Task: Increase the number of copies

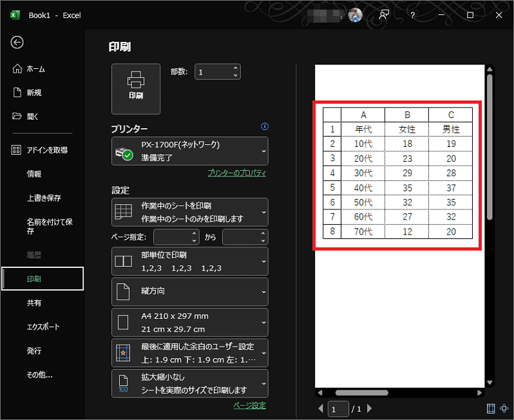Action: tap(235, 68)
